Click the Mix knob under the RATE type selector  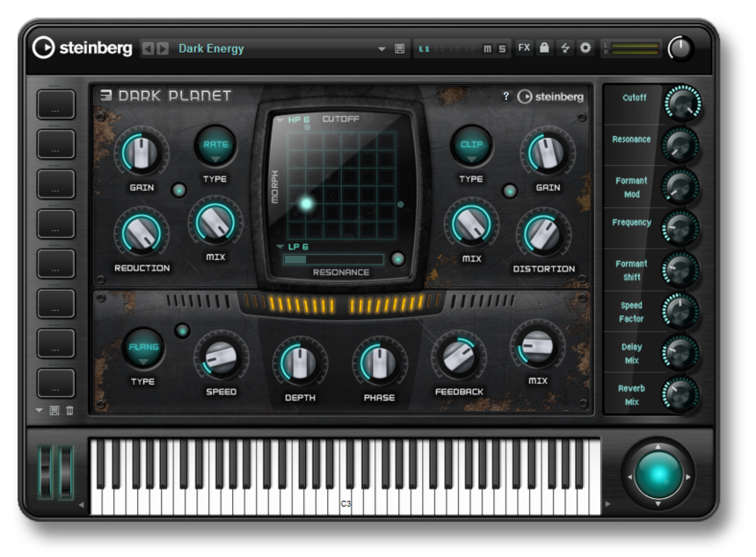click(x=215, y=222)
